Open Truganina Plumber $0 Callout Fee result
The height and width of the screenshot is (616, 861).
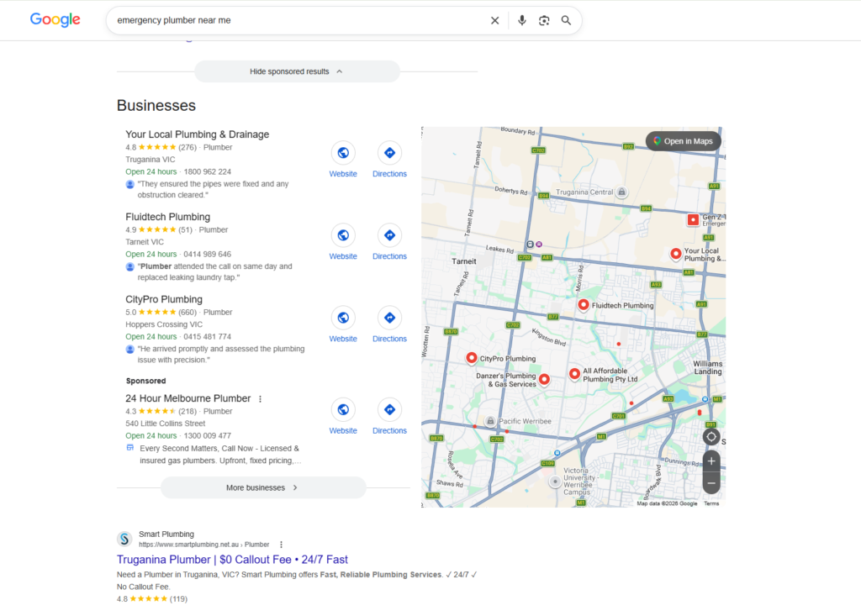[x=232, y=560]
